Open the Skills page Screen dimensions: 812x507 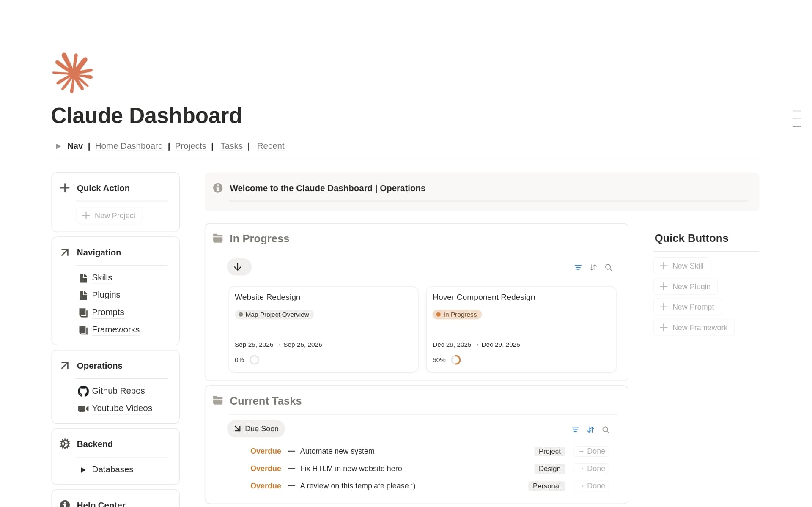point(102,277)
